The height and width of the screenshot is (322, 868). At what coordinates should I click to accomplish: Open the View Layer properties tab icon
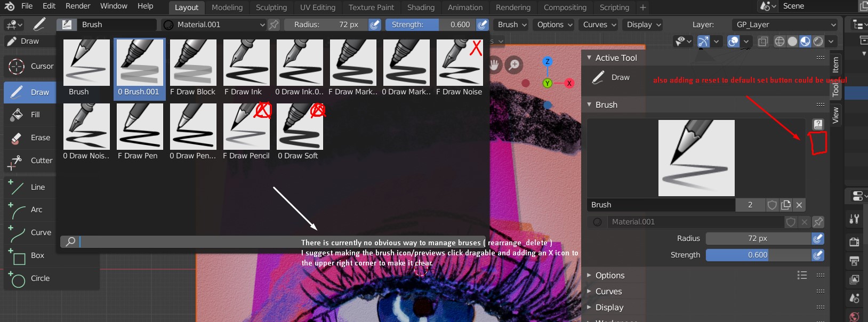[x=854, y=279]
